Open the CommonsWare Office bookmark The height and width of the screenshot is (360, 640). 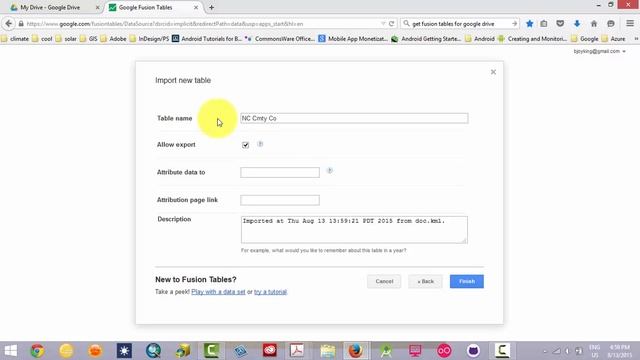pyautogui.click(x=280, y=39)
